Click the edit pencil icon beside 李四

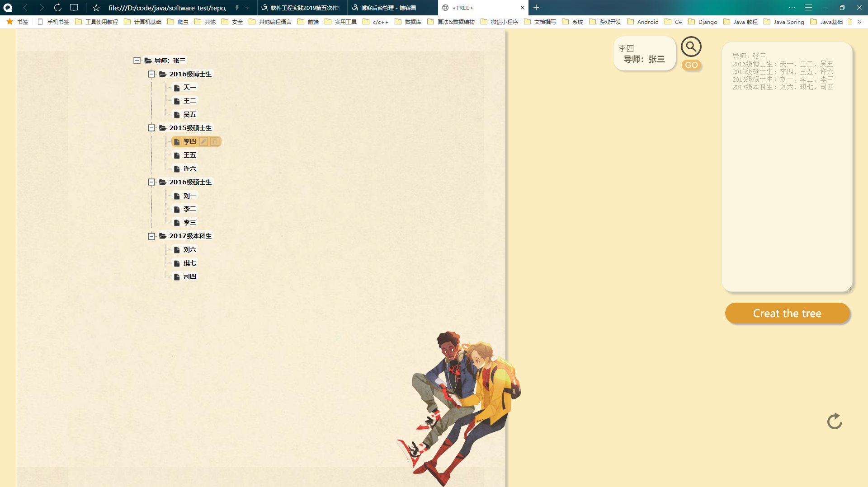pos(203,142)
